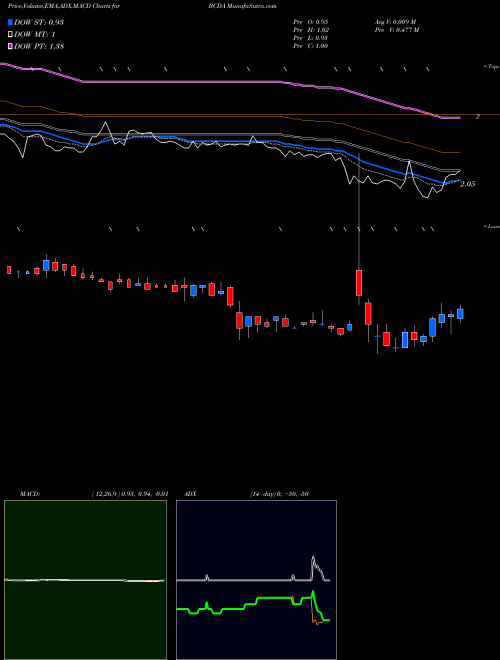
Task: Click the 'Price,Volume,EMA,ADX,MACD Charts for' title text
Action: click(64, 7)
